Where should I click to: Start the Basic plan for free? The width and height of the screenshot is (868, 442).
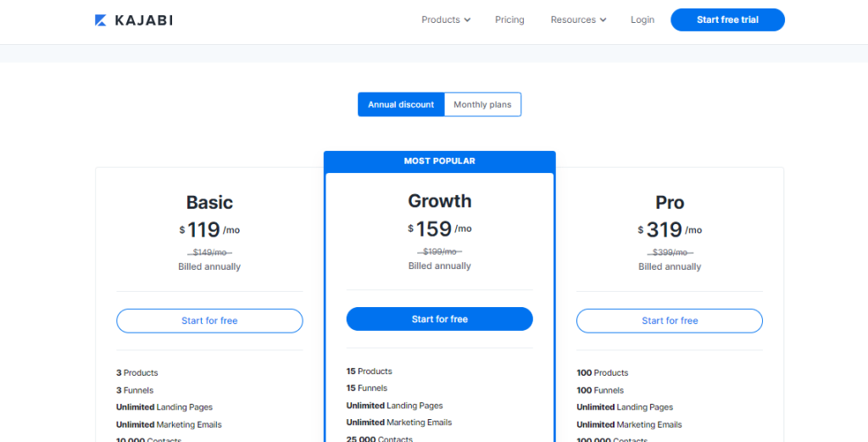pos(209,321)
